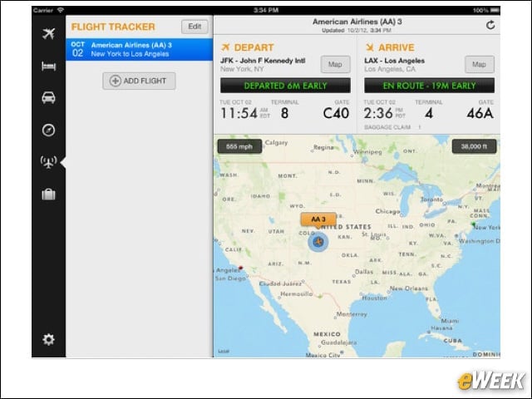
Task: Click the 38,000 ft altitude badge
Action: (x=474, y=146)
